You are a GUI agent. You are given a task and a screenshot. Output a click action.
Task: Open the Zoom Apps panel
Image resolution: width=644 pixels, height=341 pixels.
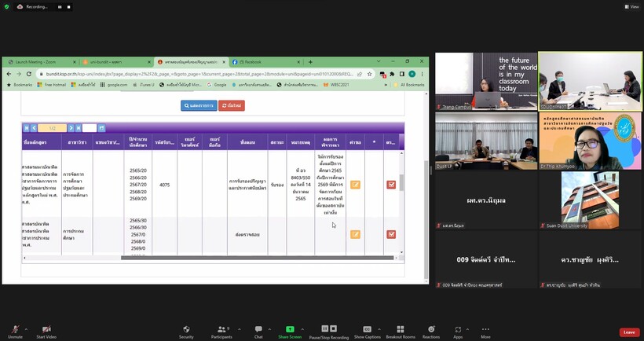(x=458, y=332)
